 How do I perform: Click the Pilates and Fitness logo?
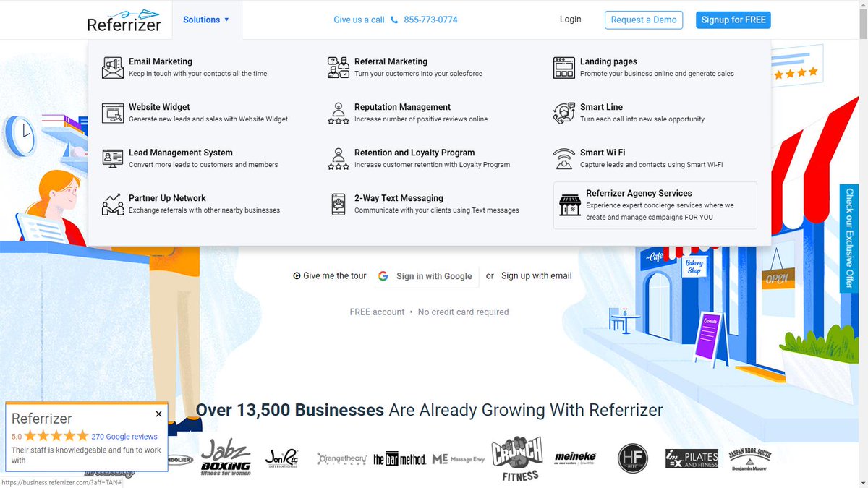(692, 458)
